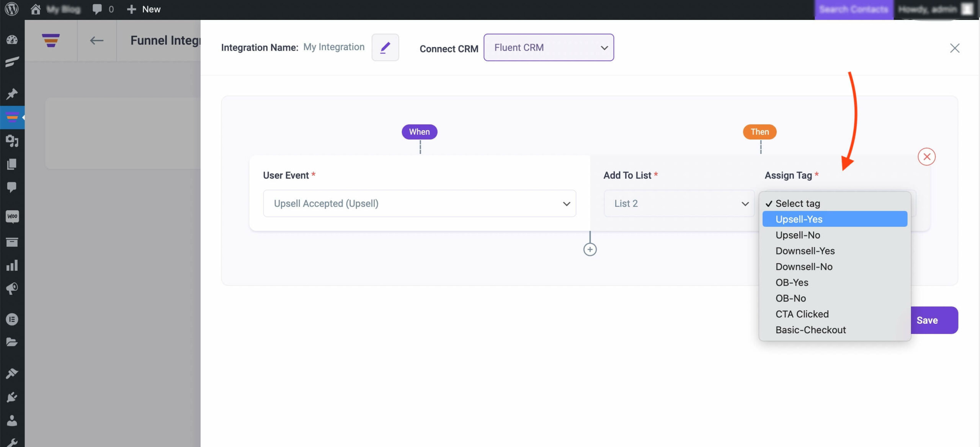Select the checkmark next to Select tag option

768,203
